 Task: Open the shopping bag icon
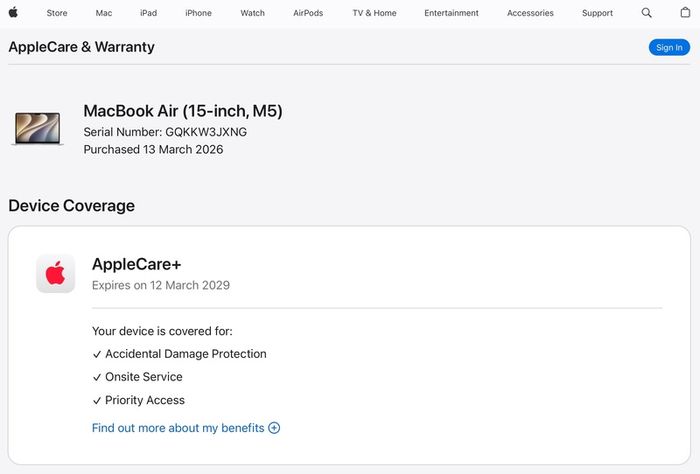point(685,12)
